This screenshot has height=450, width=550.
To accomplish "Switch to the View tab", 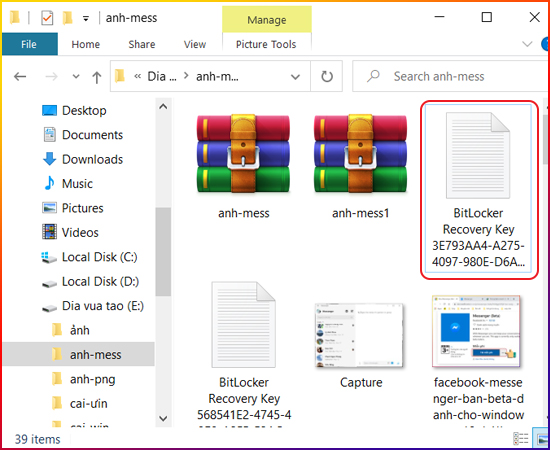I will point(195,44).
